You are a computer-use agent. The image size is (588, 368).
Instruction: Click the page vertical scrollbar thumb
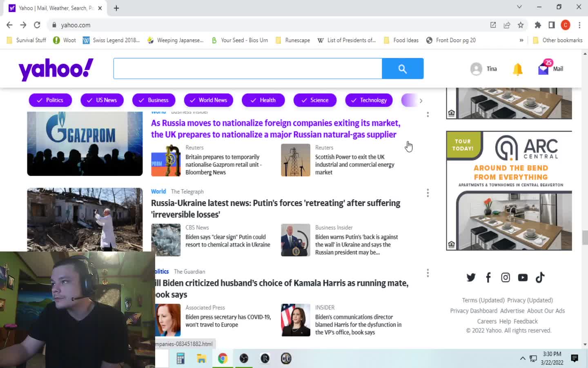pyautogui.click(x=585, y=237)
